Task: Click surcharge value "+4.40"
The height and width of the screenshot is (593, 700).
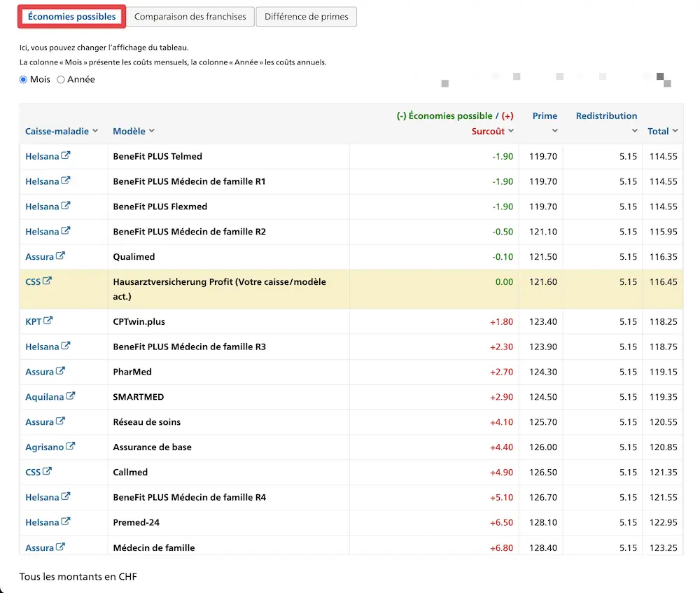Action: (502, 447)
